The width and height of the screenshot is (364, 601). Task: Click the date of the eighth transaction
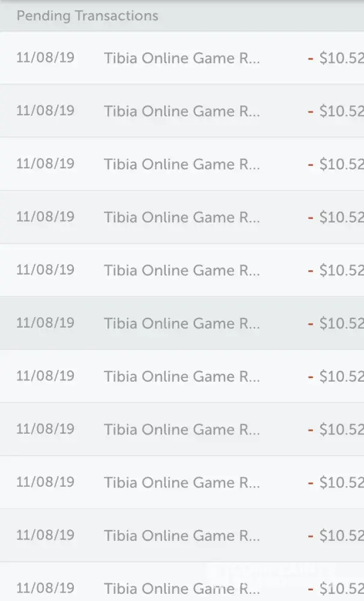coord(45,429)
